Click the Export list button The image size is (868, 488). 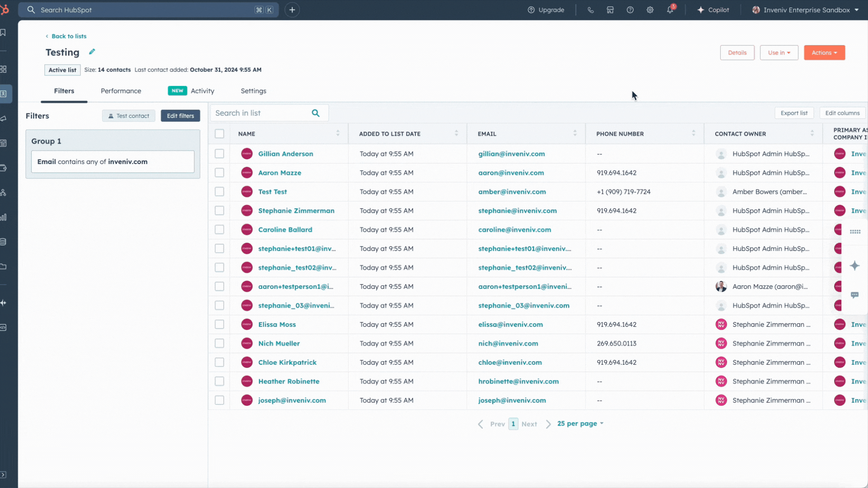pyautogui.click(x=794, y=113)
